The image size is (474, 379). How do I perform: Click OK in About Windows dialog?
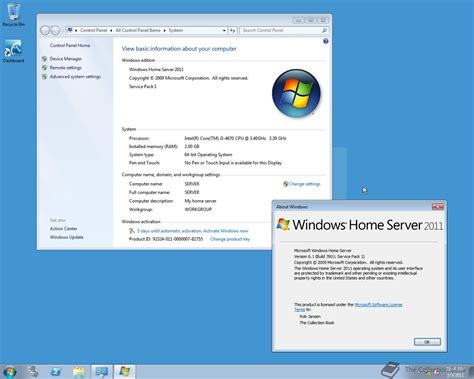coord(427,342)
